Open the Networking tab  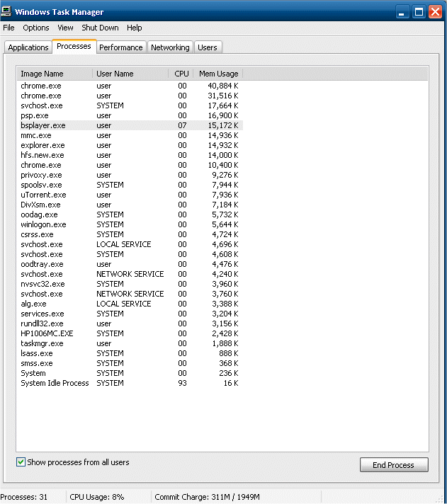click(170, 47)
